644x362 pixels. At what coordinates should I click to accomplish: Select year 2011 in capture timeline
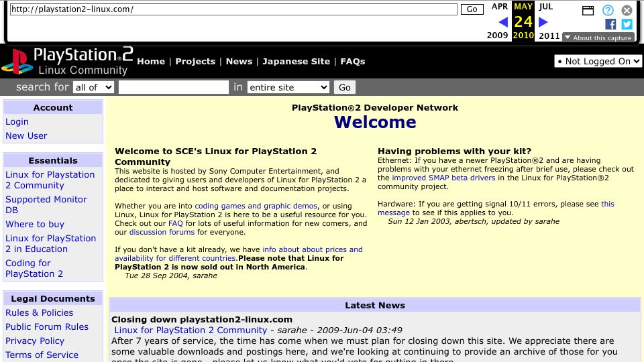pos(549,36)
